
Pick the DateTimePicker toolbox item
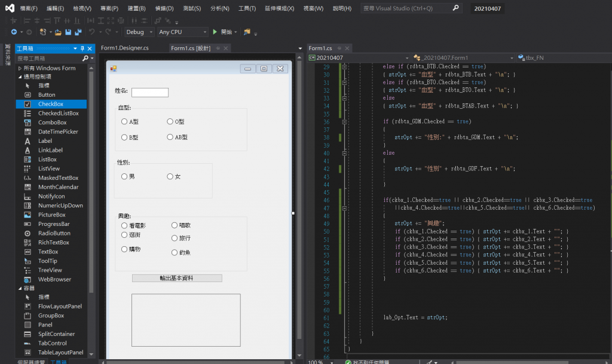pyautogui.click(x=58, y=131)
